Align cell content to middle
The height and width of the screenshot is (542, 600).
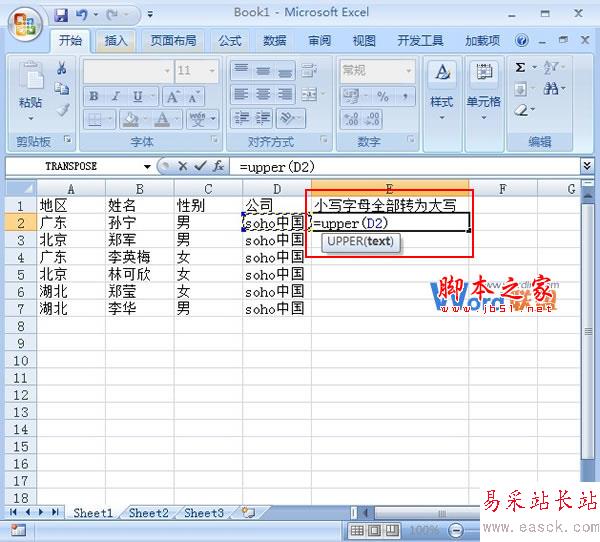[263, 70]
